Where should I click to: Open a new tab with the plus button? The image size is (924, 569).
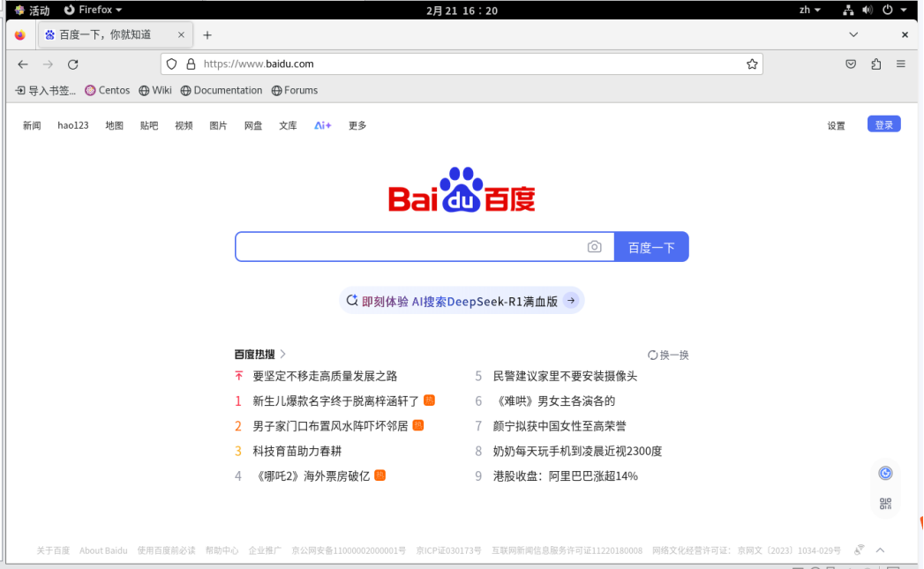pos(207,35)
